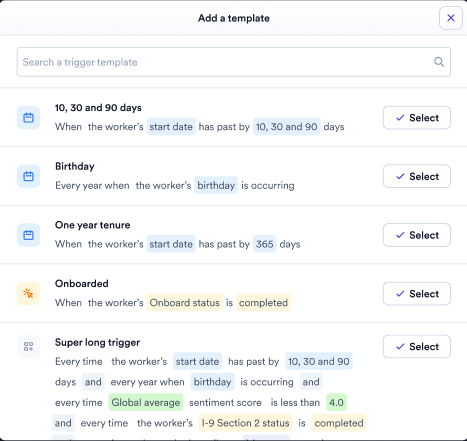The image size is (467, 441).
Task: Click the birthday chip in Birthday template
Action: 216,185
